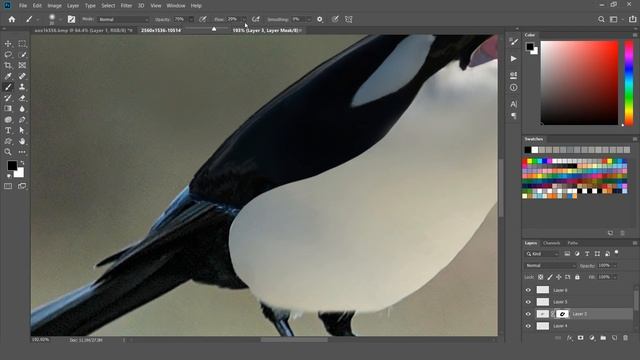This screenshot has height=360, width=640.
Task: Select the Zoom tool in the toolbox
Action: (x=8, y=152)
